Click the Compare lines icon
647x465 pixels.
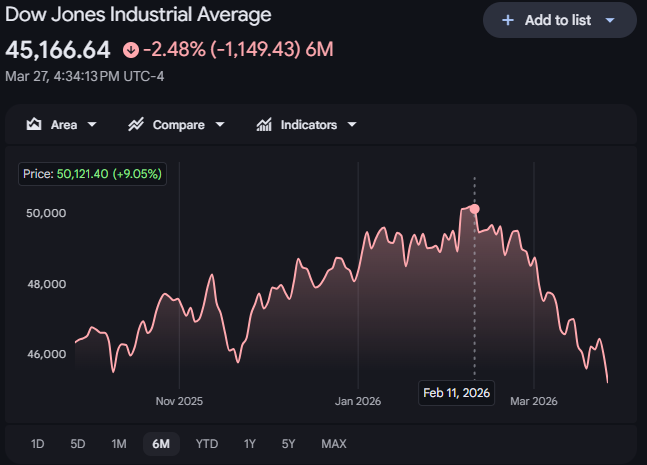click(x=136, y=124)
